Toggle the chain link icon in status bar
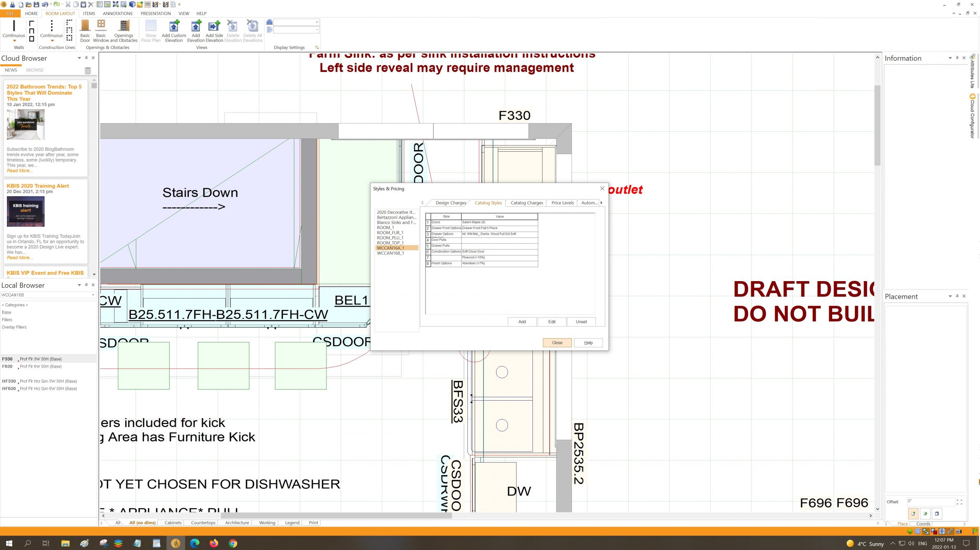980x550 pixels. tap(950, 531)
